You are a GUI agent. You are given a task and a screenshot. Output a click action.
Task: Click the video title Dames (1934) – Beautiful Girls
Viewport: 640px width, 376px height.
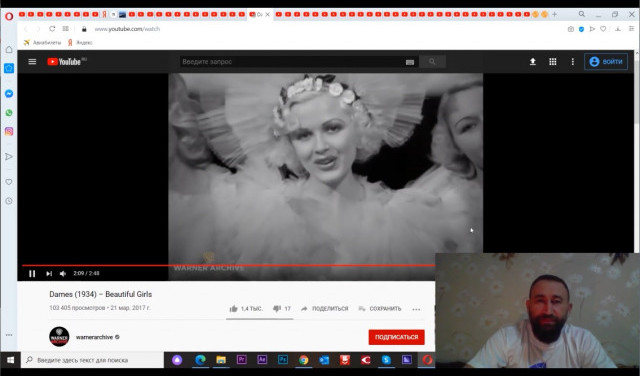(x=100, y=294)
